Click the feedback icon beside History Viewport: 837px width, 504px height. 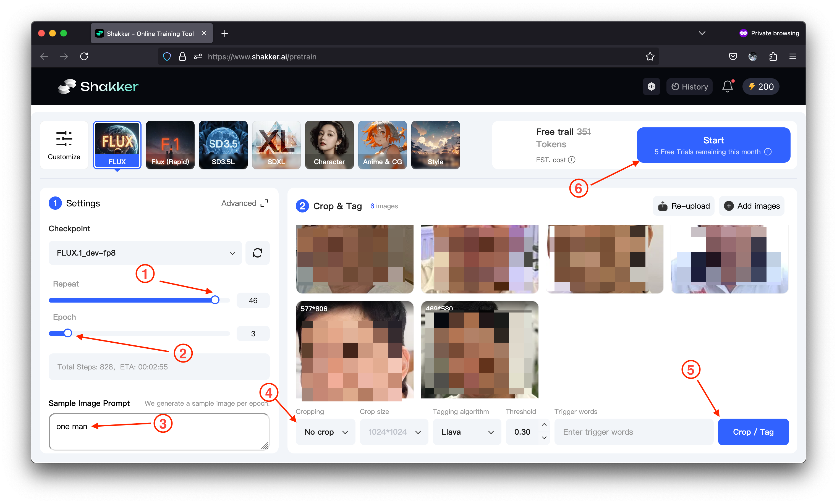point(651,86)
